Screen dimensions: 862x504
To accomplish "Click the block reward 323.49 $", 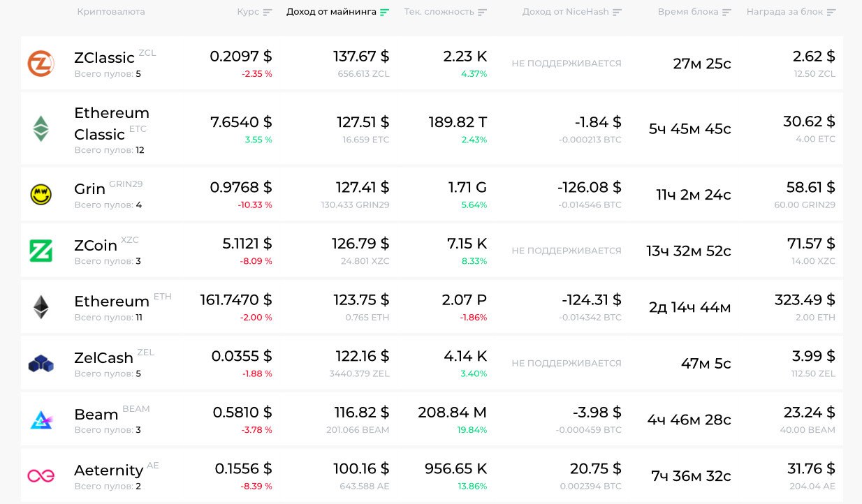I will [805, 299].
